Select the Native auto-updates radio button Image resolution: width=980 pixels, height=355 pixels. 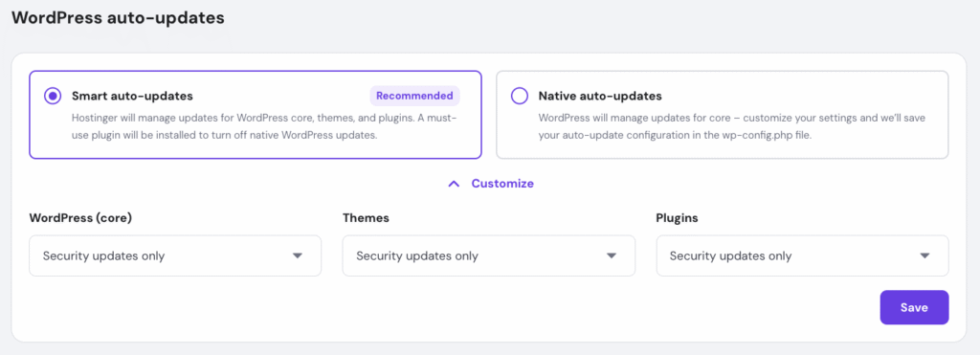(520, 97)
